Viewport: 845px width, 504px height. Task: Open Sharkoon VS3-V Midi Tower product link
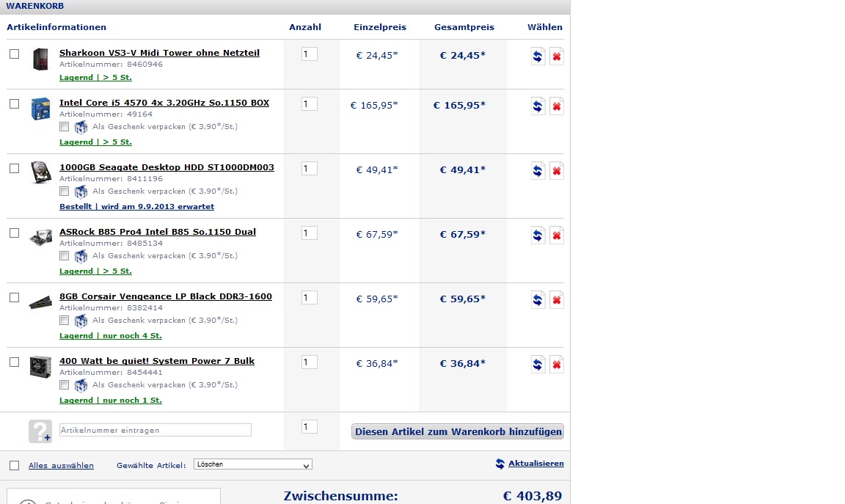159,53
